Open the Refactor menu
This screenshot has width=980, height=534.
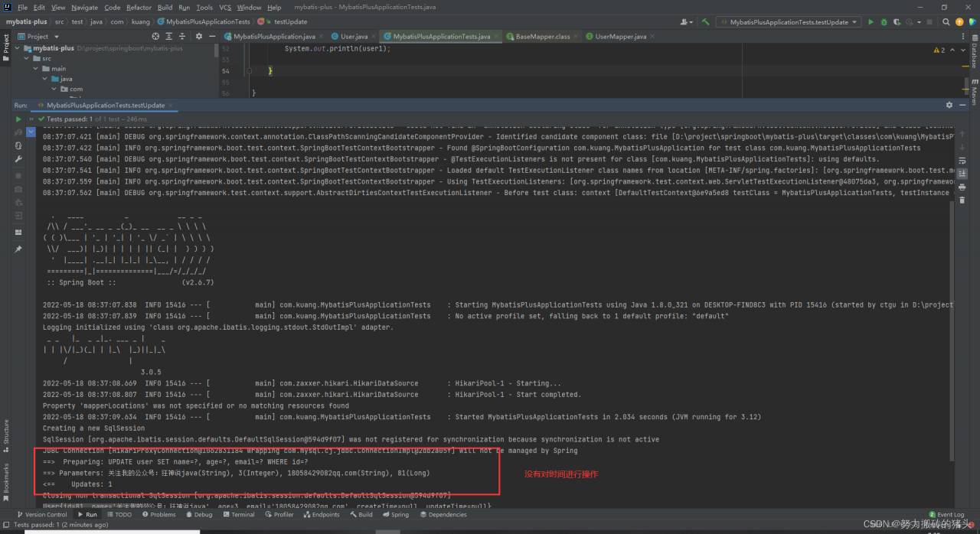pos(139,7)
